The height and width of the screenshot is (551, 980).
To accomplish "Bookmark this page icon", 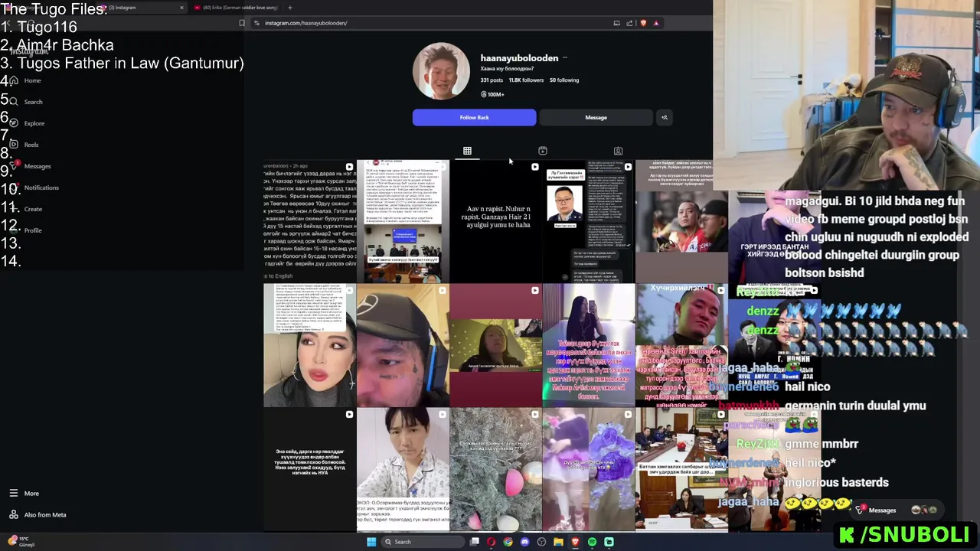I will tap(242, 23).
